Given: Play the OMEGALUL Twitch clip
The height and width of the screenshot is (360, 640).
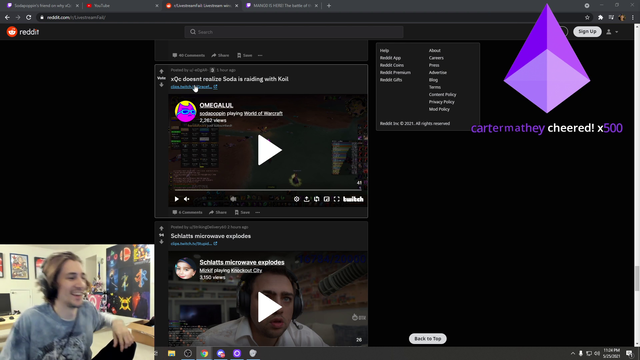Looking at the screenshot, I should [x=269, y=150].
